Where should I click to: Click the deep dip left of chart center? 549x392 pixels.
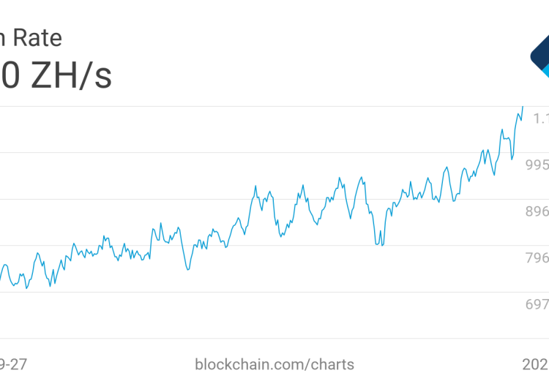pyautogui.click(x=188, y=269)
